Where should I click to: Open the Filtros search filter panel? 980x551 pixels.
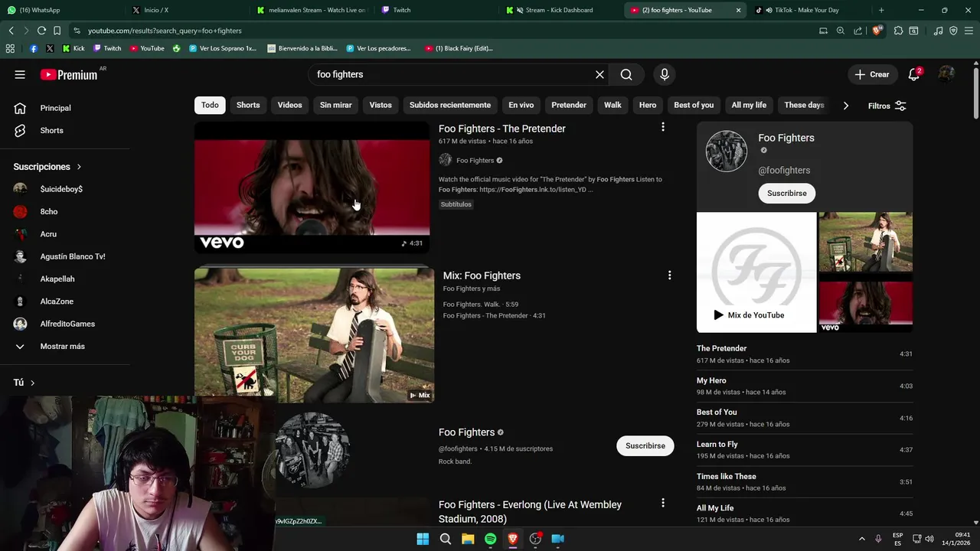[x=887, y=106]
